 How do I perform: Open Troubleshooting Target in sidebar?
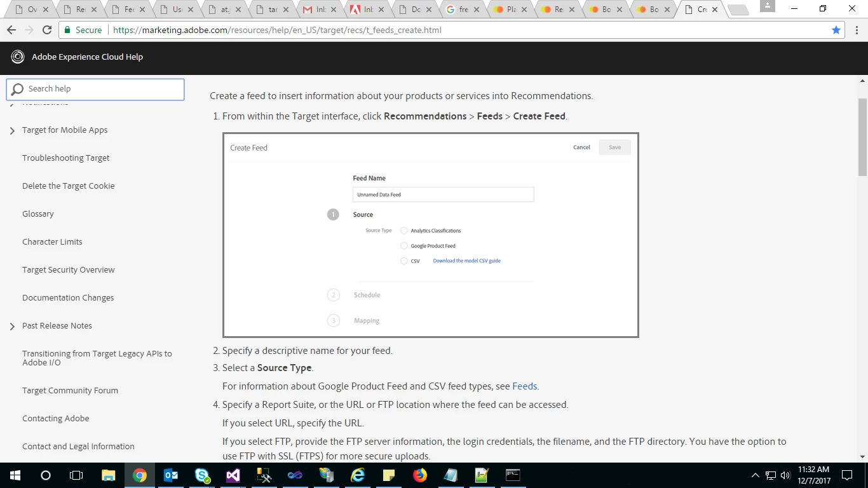tap(65, 158)
